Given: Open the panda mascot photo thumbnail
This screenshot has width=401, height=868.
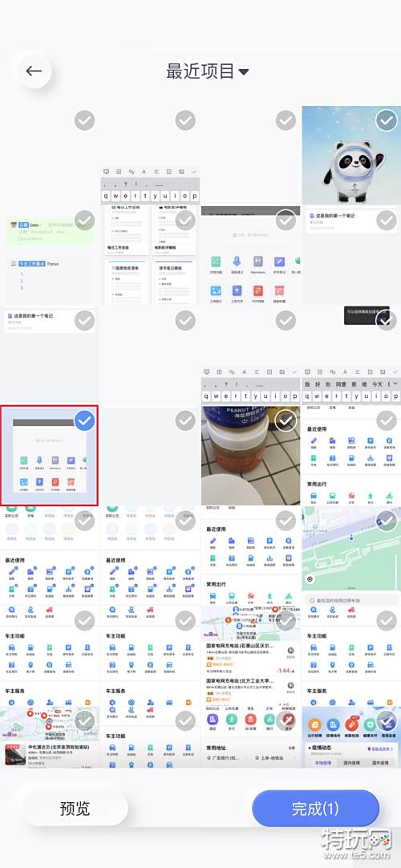Looking at the screenshot, I should click(x=351, y=156).
